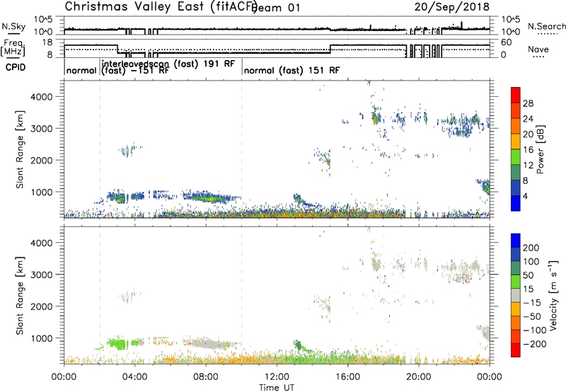Click the 18 tick on frequency axis
The height and width of the screenshot is (392, 566).
coord(47,42)
